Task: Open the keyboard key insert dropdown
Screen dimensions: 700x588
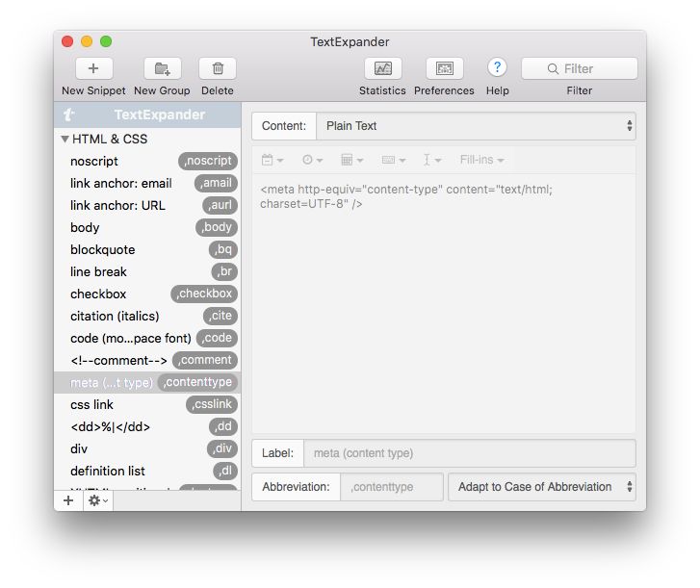Action: pyautogui.click(x=393, y=160)
